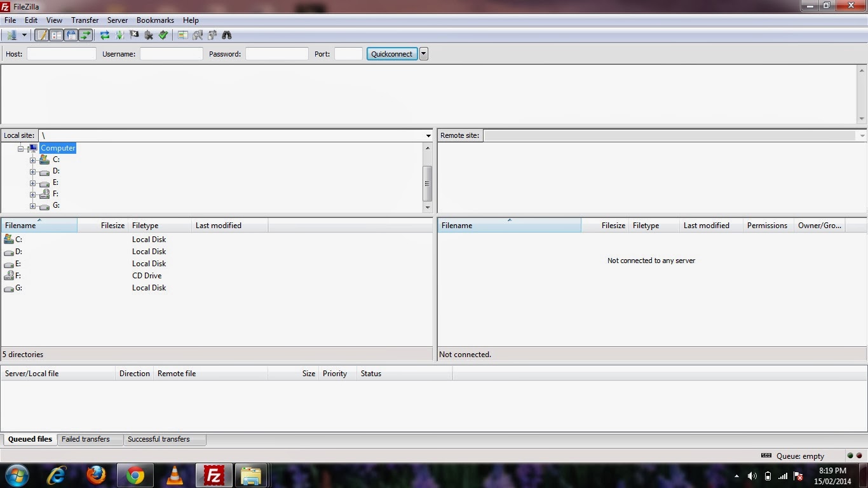Switch to the Queued files tab
Viewport: 868px width, 488px height.
coord(31,439)
